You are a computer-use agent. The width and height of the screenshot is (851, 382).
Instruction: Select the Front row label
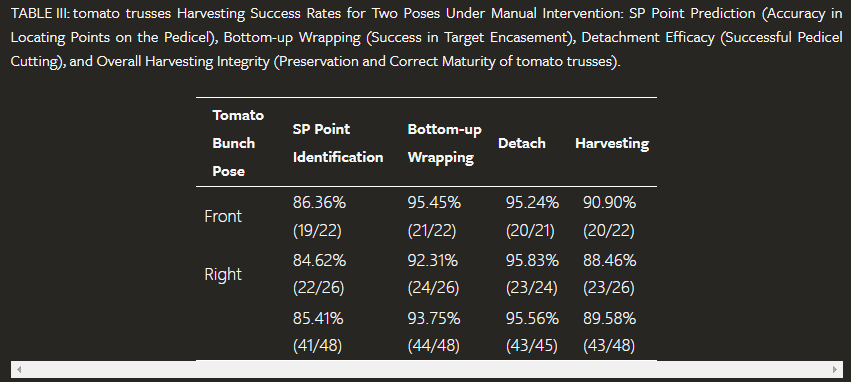click(223, 217)
